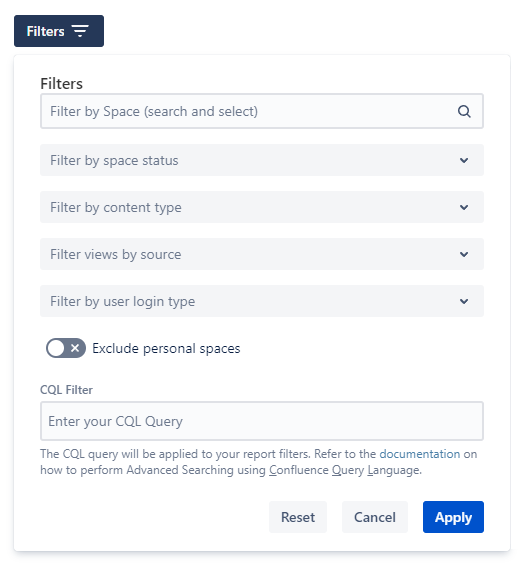Image resolution: width=524 pixels, height=565 pixels.
Task: Open the Filter by space status dropdown
Action: click(262, 160)
